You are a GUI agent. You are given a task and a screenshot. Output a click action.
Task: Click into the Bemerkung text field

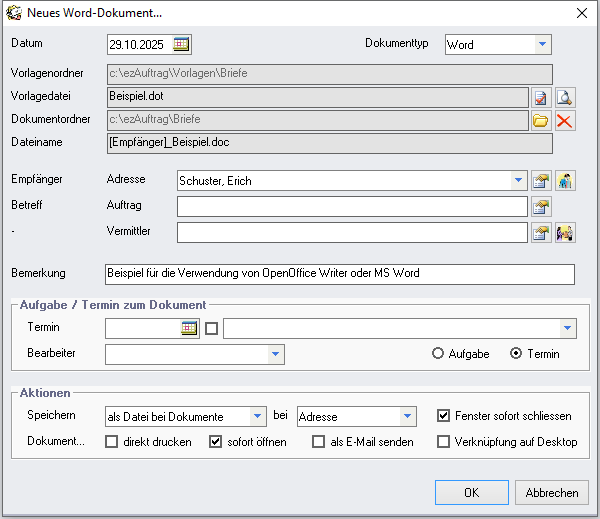click(x=340, y=274)
